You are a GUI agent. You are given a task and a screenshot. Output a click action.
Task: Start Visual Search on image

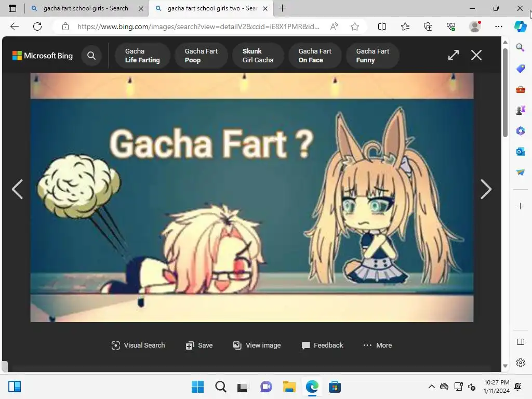click(138, 345)
